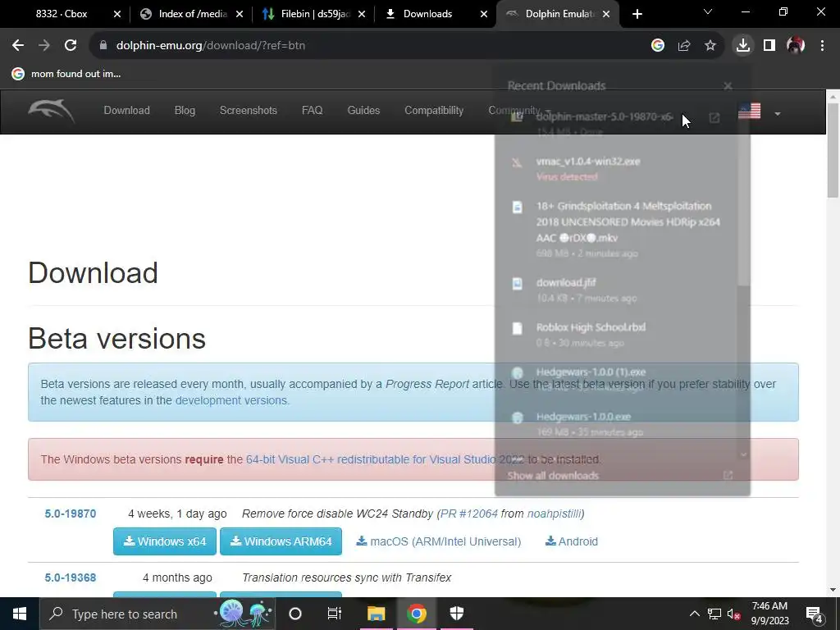840x630 pixels.
Task: Open the FAQ nav item
Action: click(x=313, y=111)
